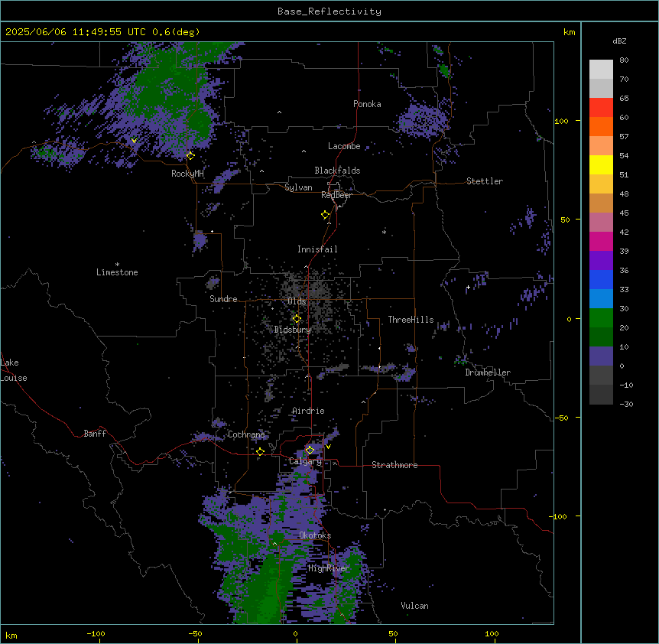Select the dusty pink 45–42 dBZ swatch
This screenshot has width=659, height=644.
(x=601, y=223)
